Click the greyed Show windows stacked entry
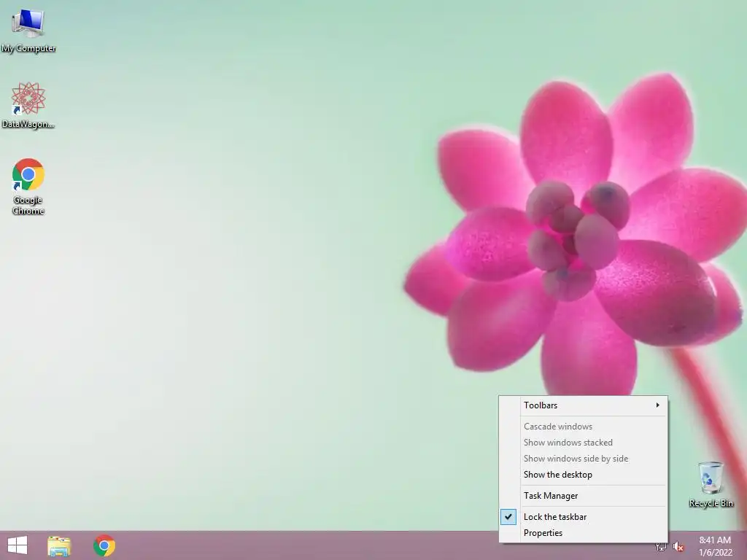Screen dimensions: 747x560 (584, 443)
